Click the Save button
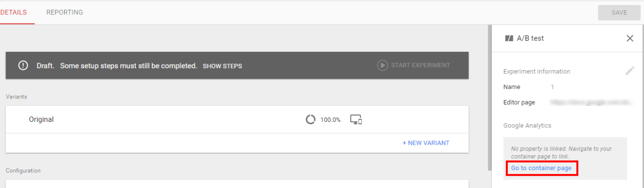 619,12
